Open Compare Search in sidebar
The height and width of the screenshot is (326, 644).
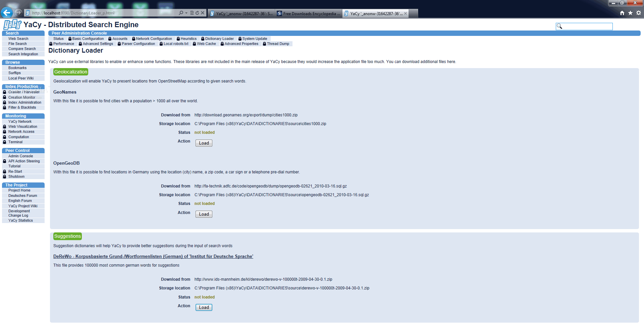[x=22, y=49]
